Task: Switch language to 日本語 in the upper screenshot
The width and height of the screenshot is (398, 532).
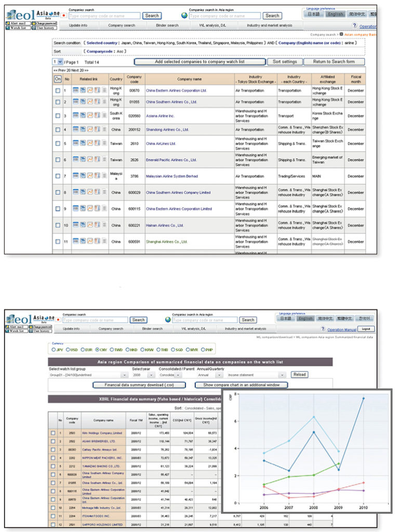Action: [313, 14]
